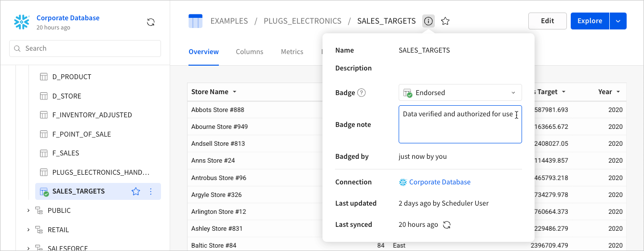This screenshot has height=251, width=644.
Task: Click the Snowflake icon by Connection link
Action: [x=403, y=182]
